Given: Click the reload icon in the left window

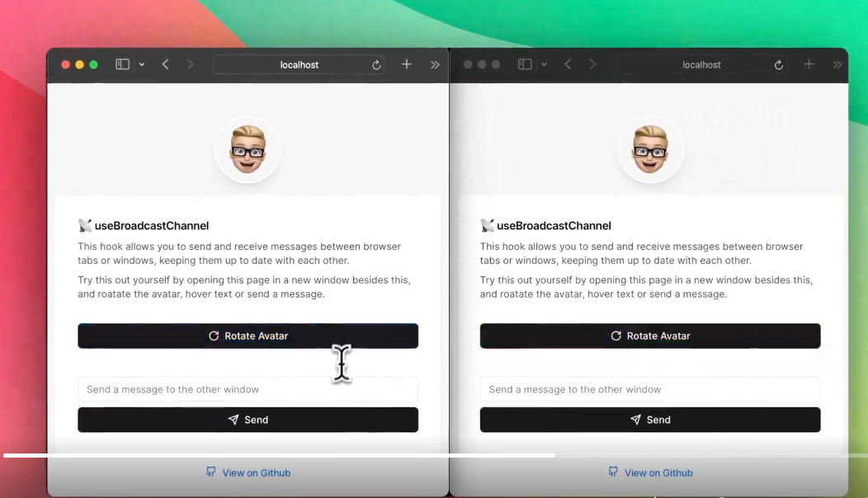Looking at the screenshot, I should click(x=375, y=64).
